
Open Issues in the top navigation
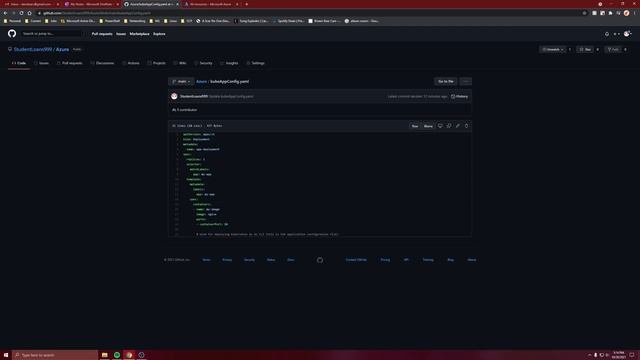[x=121, y=34]
